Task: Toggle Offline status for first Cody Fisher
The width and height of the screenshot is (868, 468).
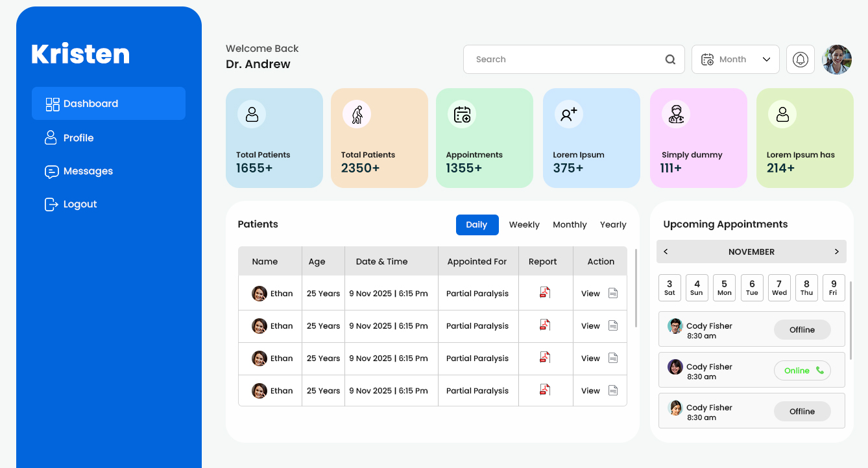Action: 802,330
